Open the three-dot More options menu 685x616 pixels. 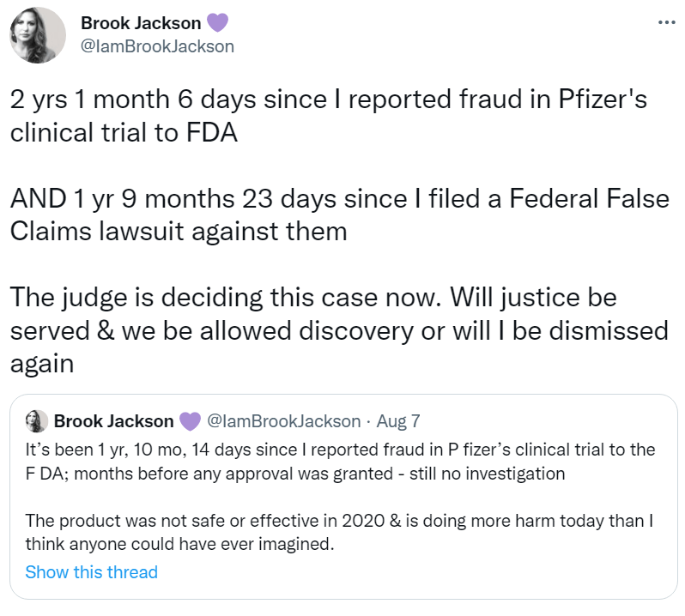(x=665, y=23)
